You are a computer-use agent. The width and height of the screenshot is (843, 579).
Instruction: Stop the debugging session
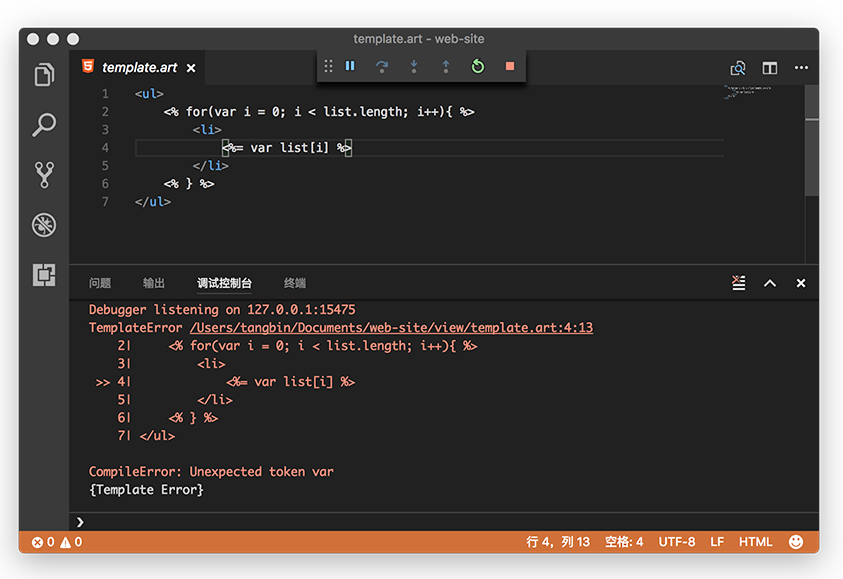point(510,66)
